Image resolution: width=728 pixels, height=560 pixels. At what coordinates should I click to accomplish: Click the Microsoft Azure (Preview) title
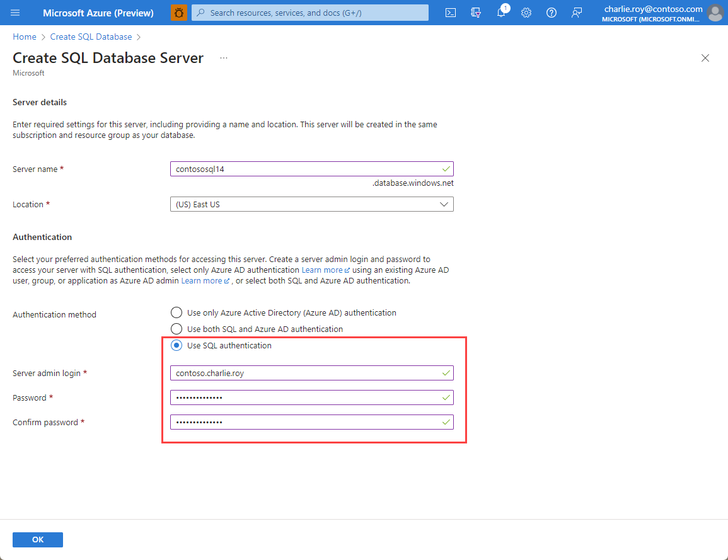98,13
